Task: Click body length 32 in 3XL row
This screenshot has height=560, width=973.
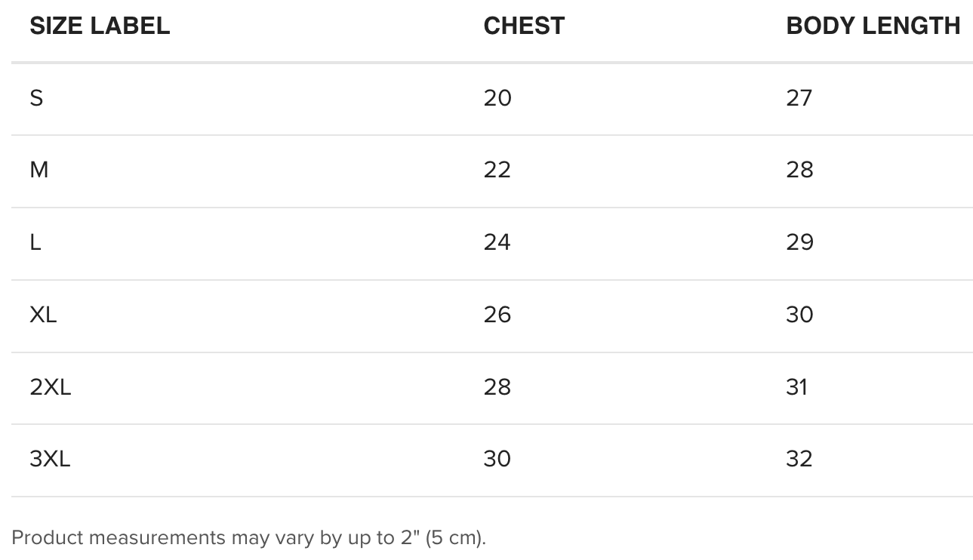Action: 799,459
